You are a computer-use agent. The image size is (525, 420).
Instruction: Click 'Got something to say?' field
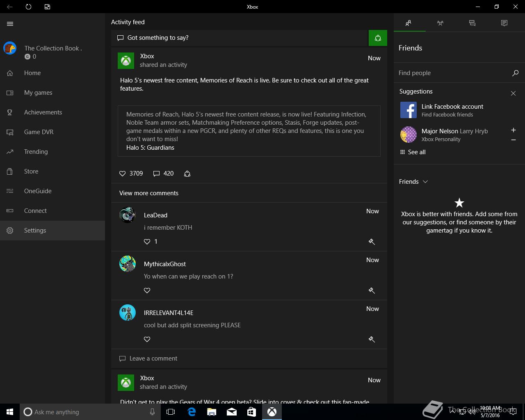pos(239,38)
